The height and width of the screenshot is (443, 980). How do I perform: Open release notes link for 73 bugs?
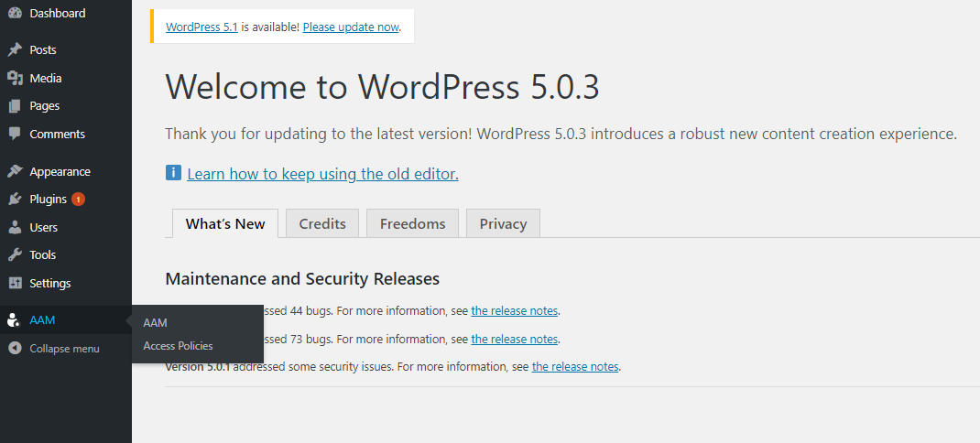(515, 340)
